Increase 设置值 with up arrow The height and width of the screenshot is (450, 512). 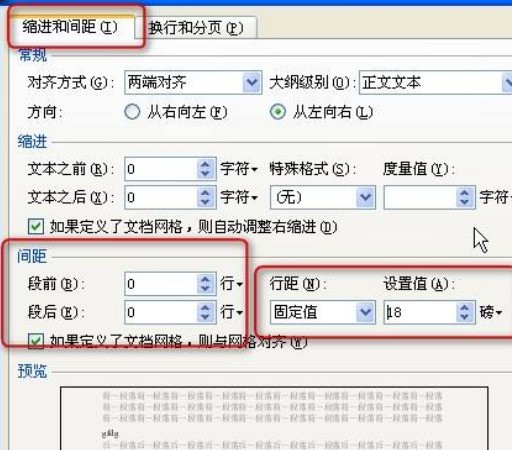click(465, 308)
